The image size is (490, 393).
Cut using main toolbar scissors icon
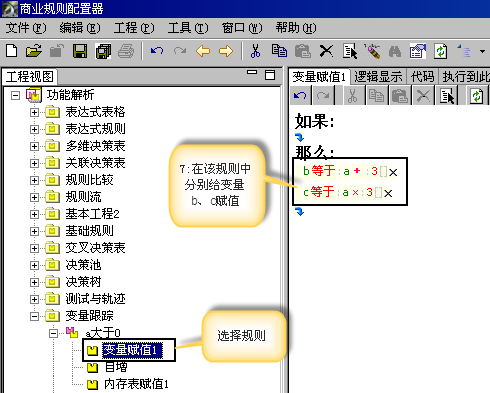(x=255, y=51)
